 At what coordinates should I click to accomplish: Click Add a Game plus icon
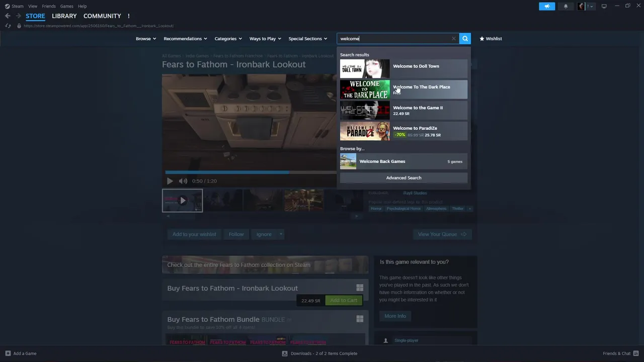pos(8,353)
